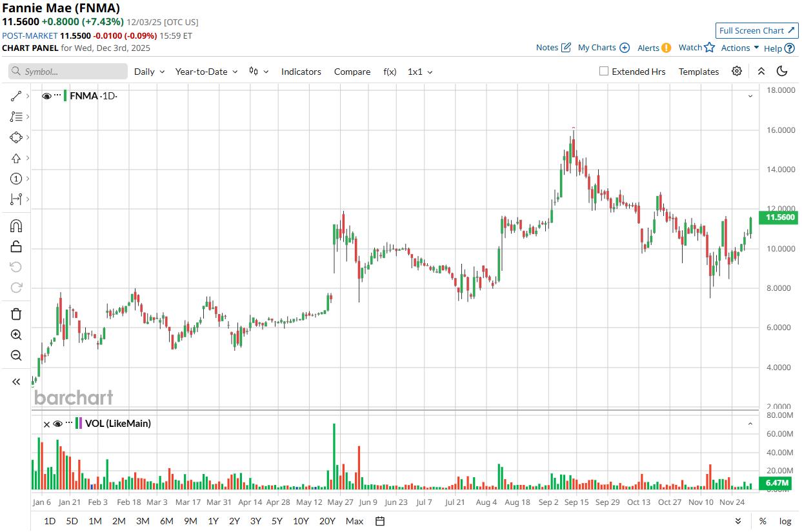Open the f(x) expressions menu

(x=390, y=72)
